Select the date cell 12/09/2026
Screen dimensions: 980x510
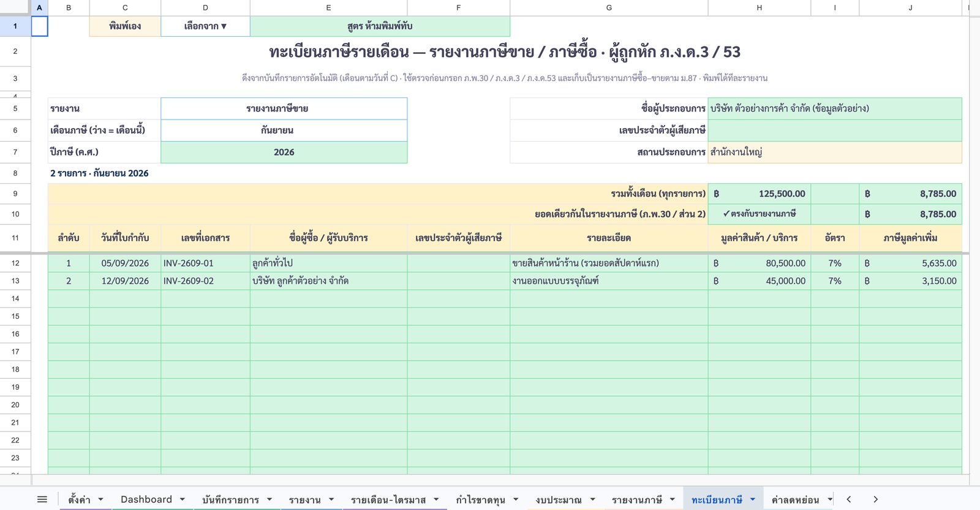point(125,281)
